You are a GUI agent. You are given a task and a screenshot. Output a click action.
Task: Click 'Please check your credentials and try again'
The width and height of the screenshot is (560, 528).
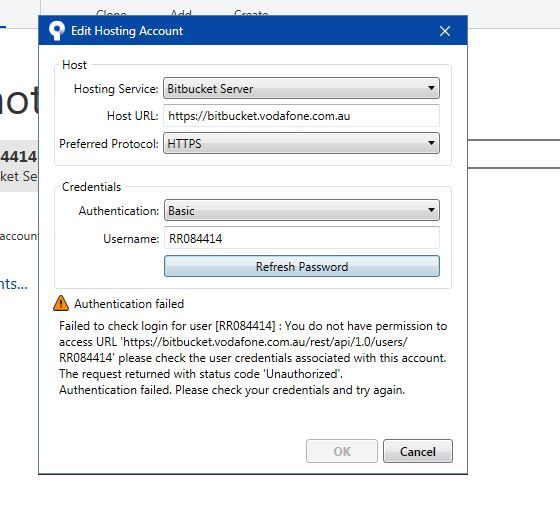click(290, 390)
